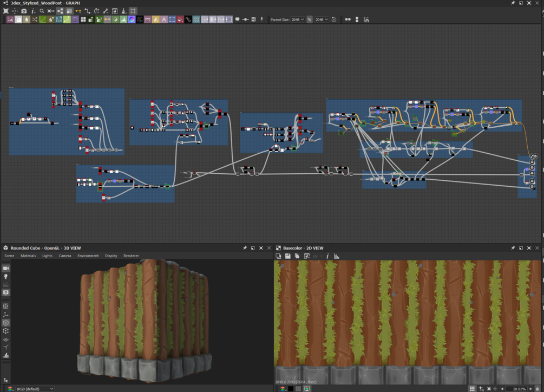Image resolution: width=544 pixels, height=392 pixels.
Task: Click the 3D view sidebar histogram icon
Action: click(x=6, y=355)
